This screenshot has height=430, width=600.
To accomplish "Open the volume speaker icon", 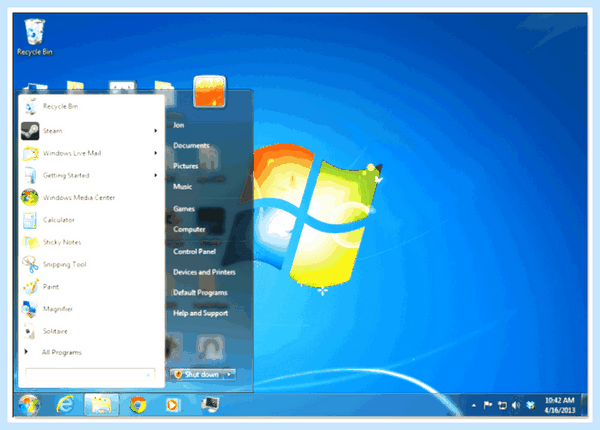I will tap(516, 405).
